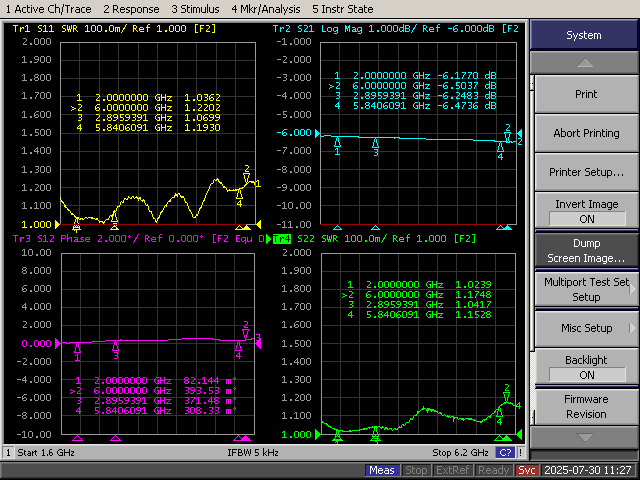Click the softkey menu scroll-down arrow
Screen dimensions: 640x480
point(584,437)
